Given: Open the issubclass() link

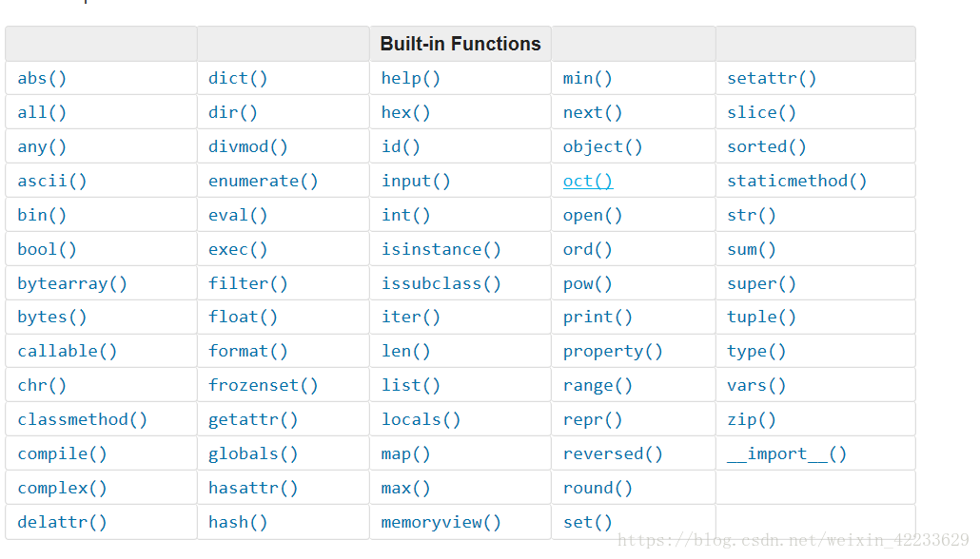Looking at the screenshot, I should [441, 283].
